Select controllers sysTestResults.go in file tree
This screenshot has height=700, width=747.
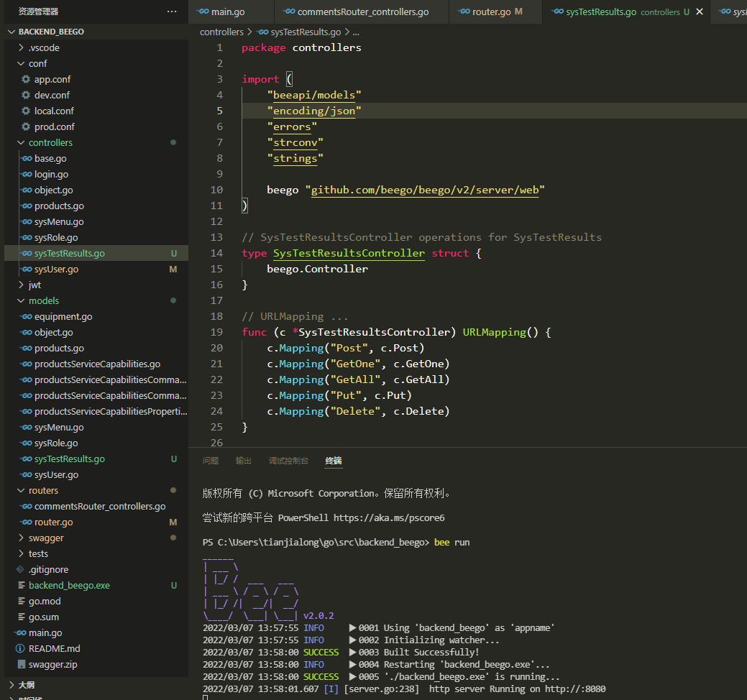[x=96, y=253]
